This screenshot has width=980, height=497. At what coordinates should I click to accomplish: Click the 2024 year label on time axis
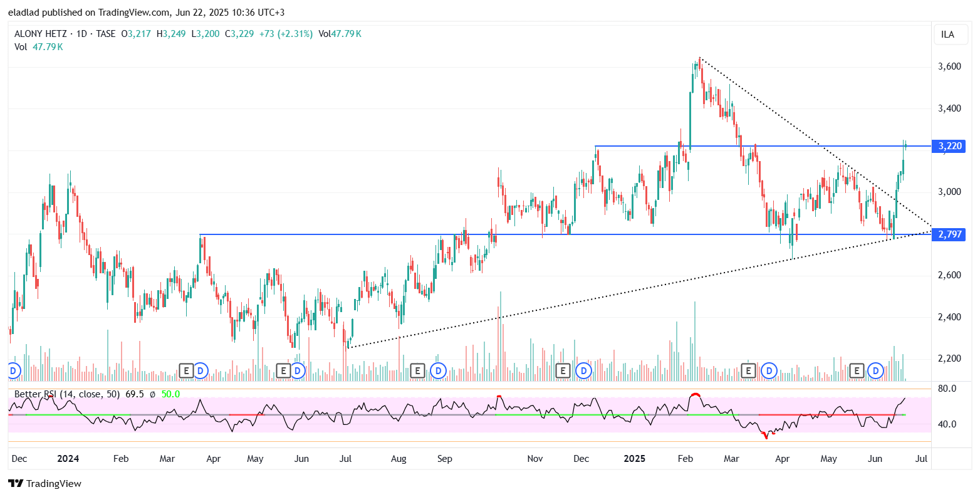[x=68, y=459]
